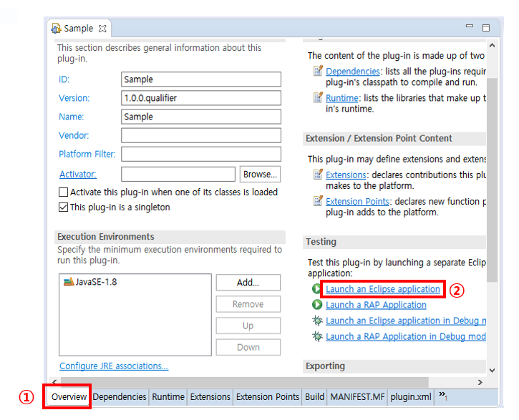Viewport: 519px width, 420px height.
Task: Click the vertical scrollbar down arrow
Action: coord(493,371)
